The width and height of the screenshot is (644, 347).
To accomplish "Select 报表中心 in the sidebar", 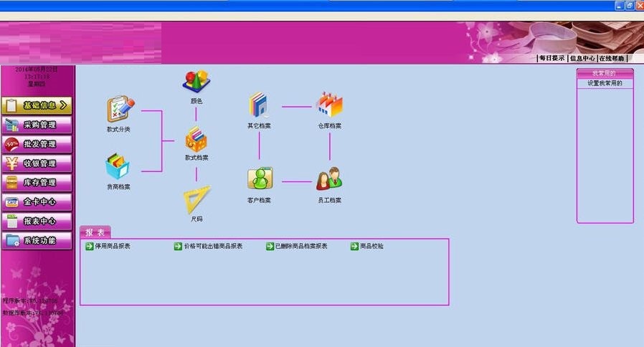I will pyautogui.click(x=37, y=222).
